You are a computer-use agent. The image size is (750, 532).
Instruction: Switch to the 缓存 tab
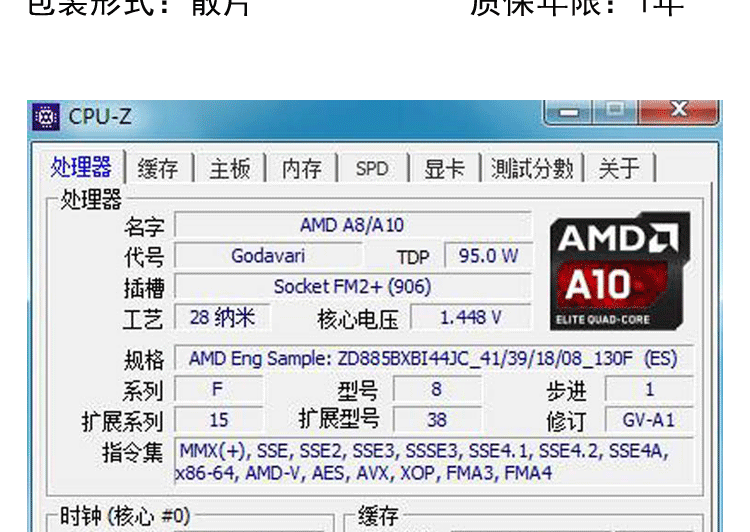pos(158,168)
